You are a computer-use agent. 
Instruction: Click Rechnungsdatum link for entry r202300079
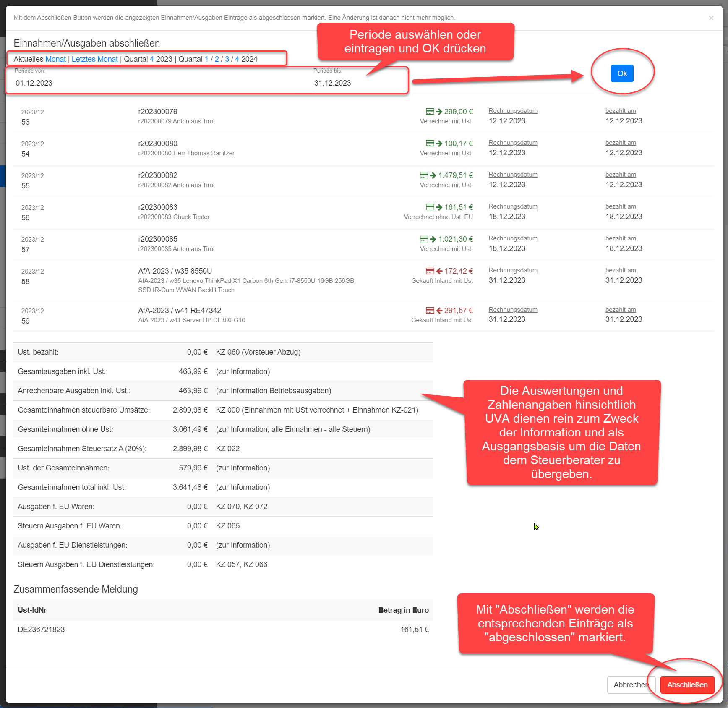(513, 111)
